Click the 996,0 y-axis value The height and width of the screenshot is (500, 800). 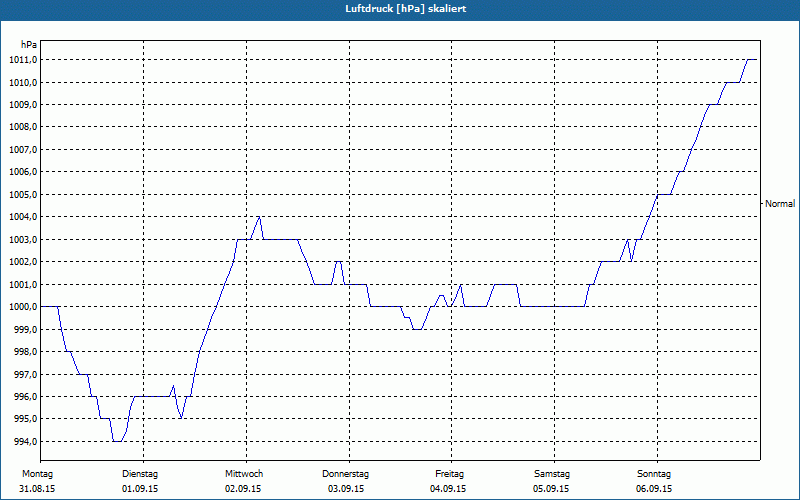[24, 396]
